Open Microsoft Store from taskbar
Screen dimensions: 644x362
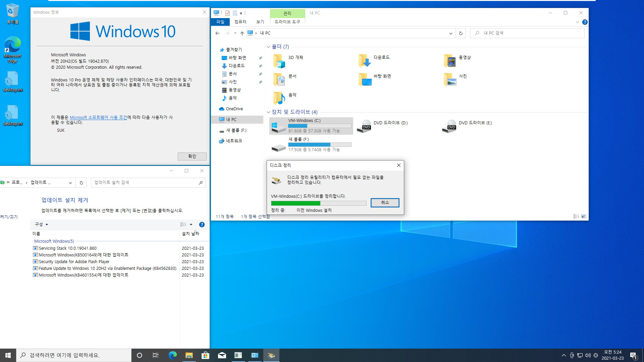(x=205, y=355)
